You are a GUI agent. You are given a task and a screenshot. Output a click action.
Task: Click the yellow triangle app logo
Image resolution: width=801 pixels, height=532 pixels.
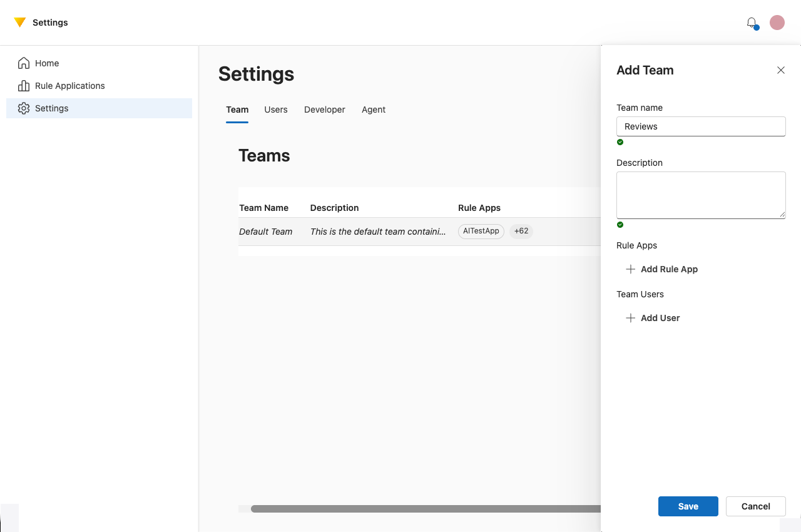(x=20, y=22)
